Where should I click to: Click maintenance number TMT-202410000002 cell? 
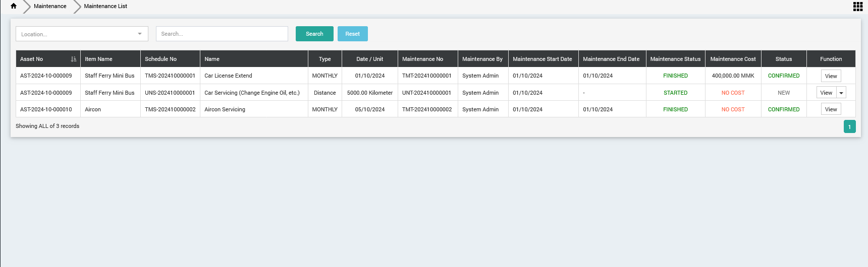(427, 109)
